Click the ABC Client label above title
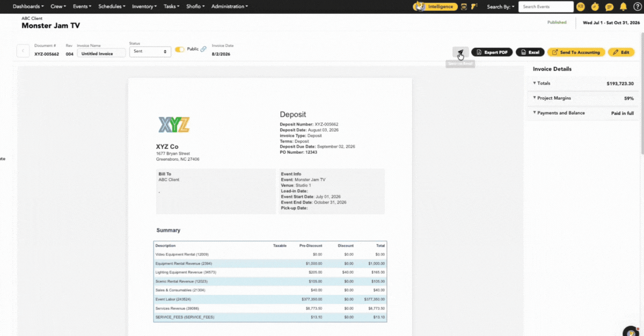The width and height of the screenshot is (644, 336). pyautogui.click(x=32, y=18)
